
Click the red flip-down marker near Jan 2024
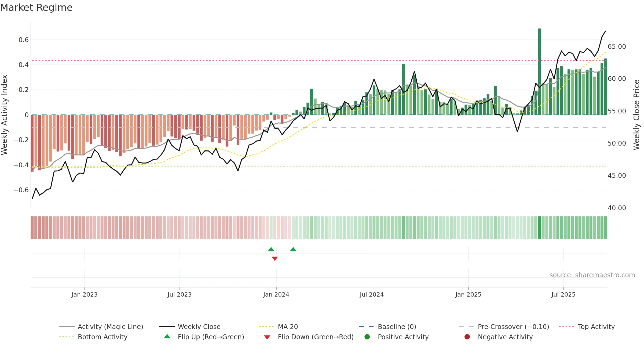tap(275, 258)
